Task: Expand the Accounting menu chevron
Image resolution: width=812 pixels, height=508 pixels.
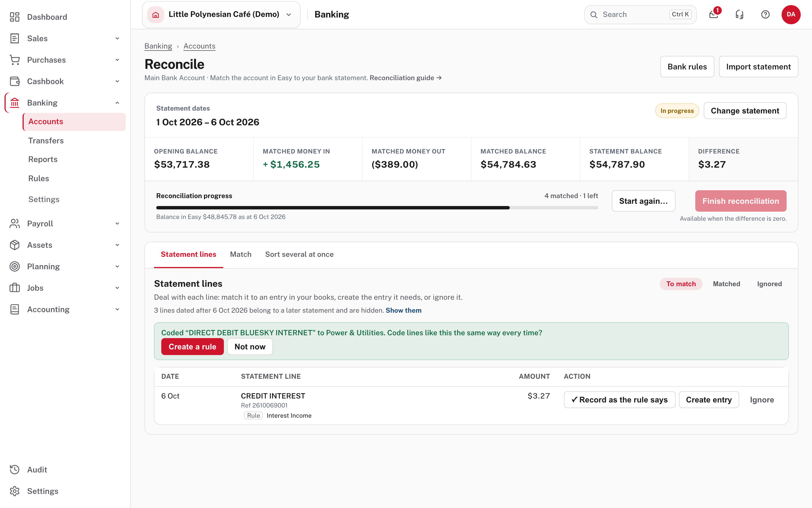Action: (117, 309)
